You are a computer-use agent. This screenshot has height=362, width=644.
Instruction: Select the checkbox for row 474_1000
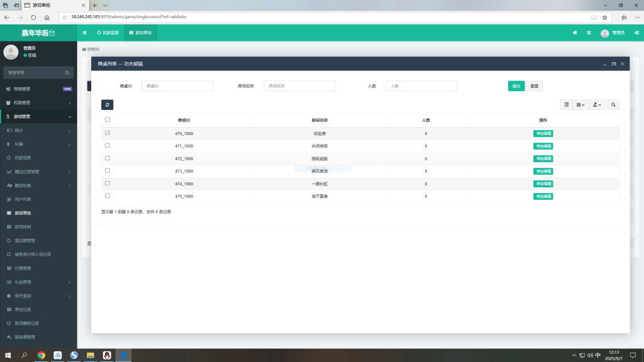coord(108,183)
